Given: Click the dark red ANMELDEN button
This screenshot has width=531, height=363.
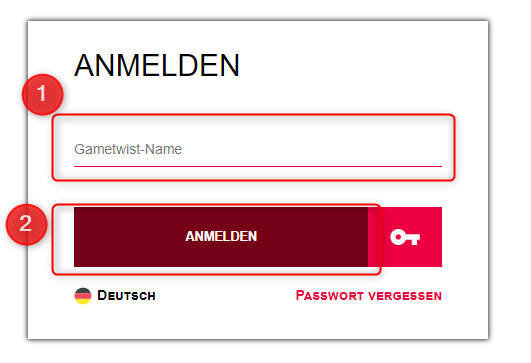Looking at the screenshot, I should tap(221, 237).
